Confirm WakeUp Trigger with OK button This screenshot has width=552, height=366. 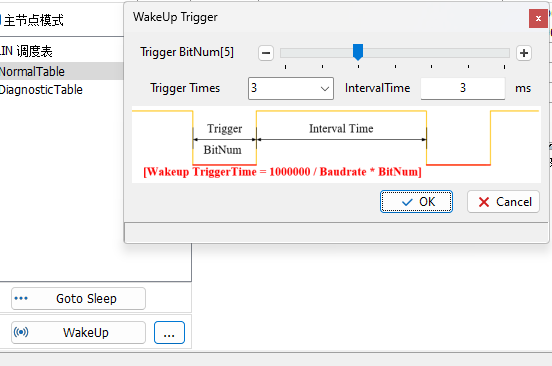[416, 202]
